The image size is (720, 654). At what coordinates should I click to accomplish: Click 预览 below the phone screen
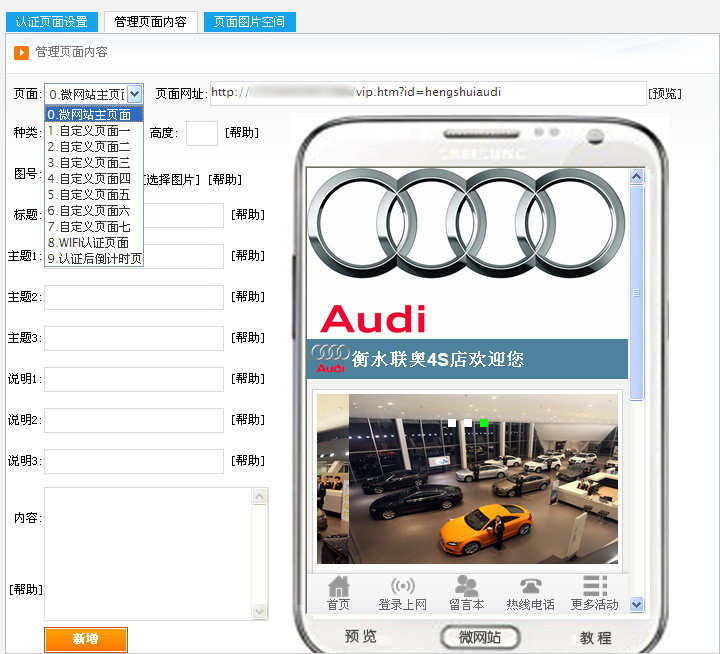[360, 637]
